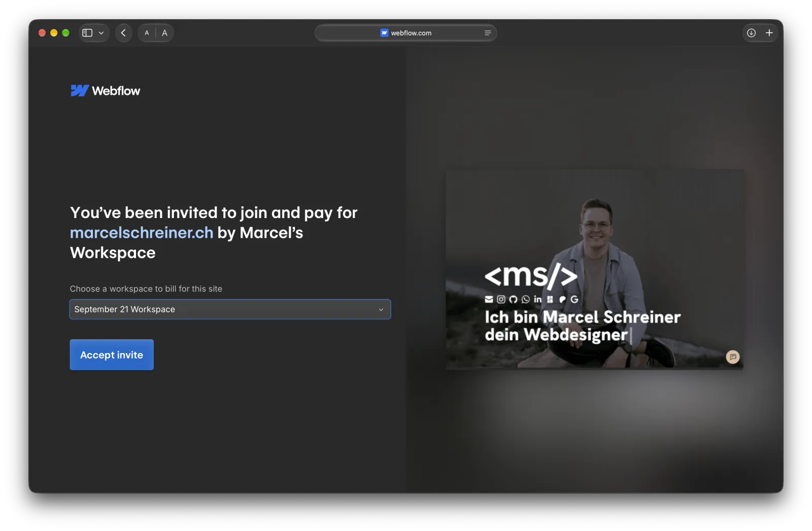Screen dimensions: 812x531
Task: Toggle the Safari sidebar
Action: point(87,33)
